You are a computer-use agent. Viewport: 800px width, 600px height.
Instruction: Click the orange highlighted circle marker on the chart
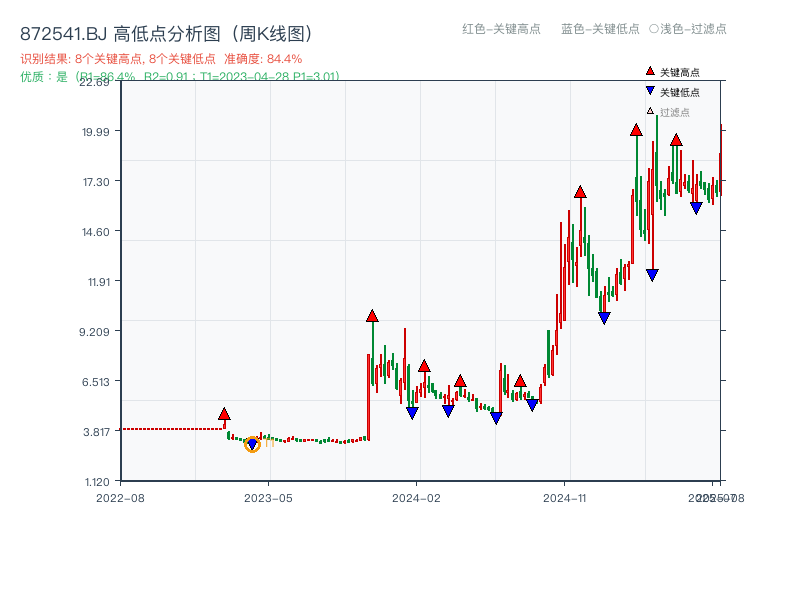tap(252, 444)
